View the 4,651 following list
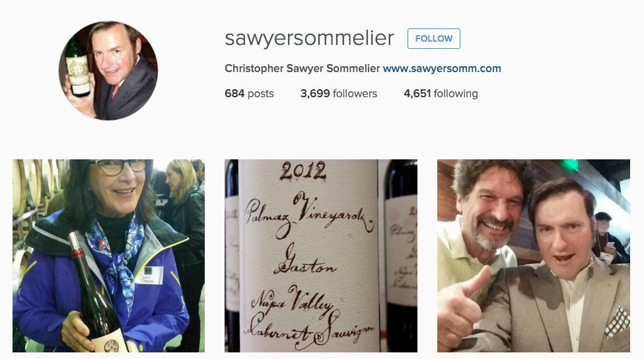The width and height of the screenshot is (644, 359). coord(441,94)
